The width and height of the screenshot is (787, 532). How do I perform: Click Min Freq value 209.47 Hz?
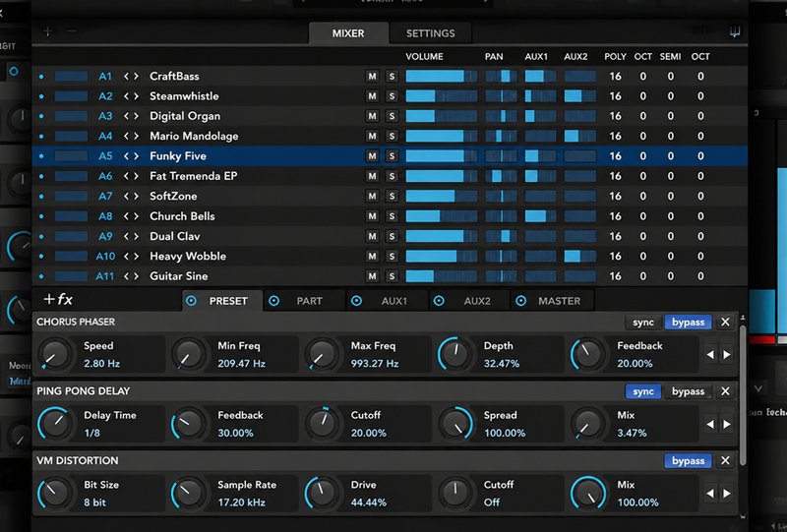pyautogui.click(x=241, y=364)
